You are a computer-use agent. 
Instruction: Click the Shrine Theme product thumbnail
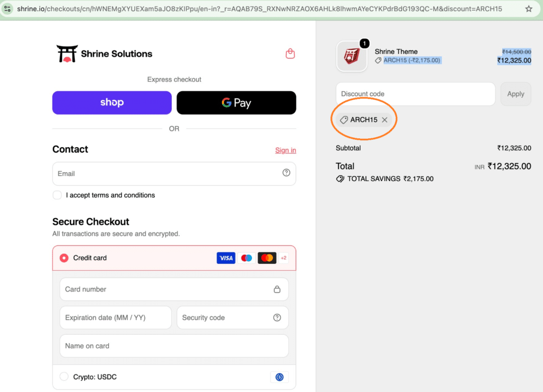point(352,56)
